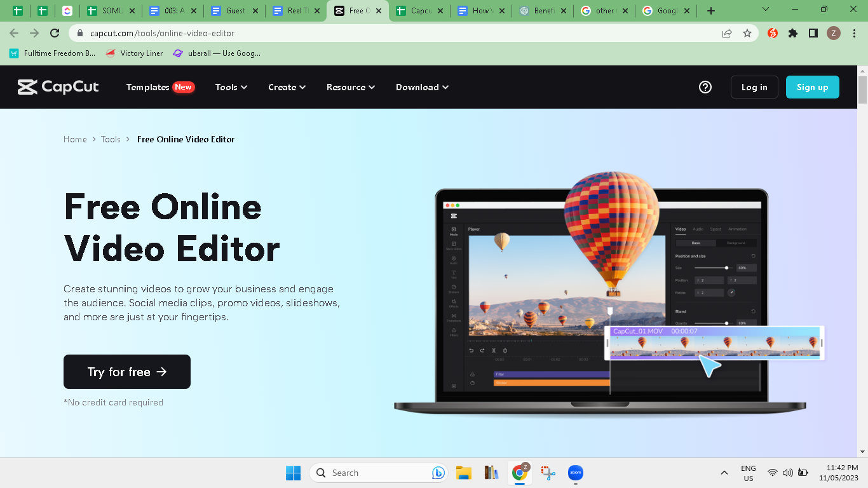The width and height of the screenshot is (868, 488).
Task: Reload the page with the refresh icon
Action: [x=55, y=33]
